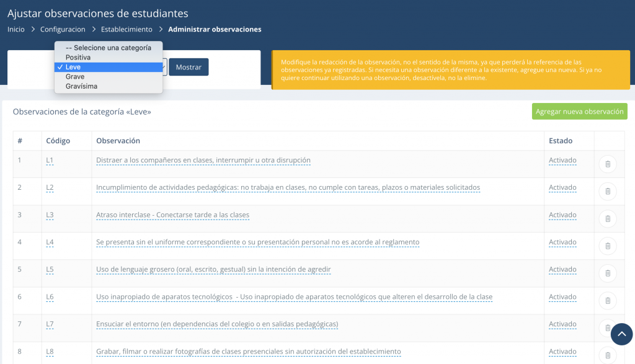The height and width of the screenshot is (364, 635).
Task: Select Positiva from the category dropdown
Action: [x=78, y=58]
